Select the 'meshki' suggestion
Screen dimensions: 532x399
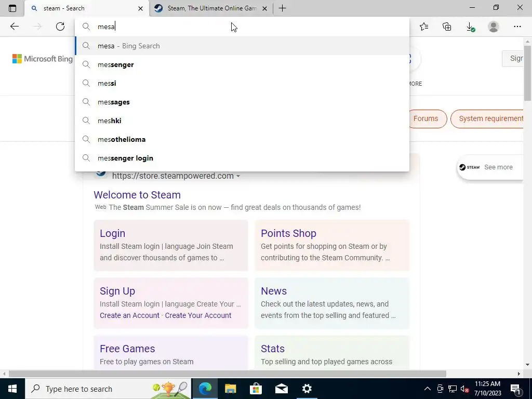pyautogui.click(x=242, y=121)
